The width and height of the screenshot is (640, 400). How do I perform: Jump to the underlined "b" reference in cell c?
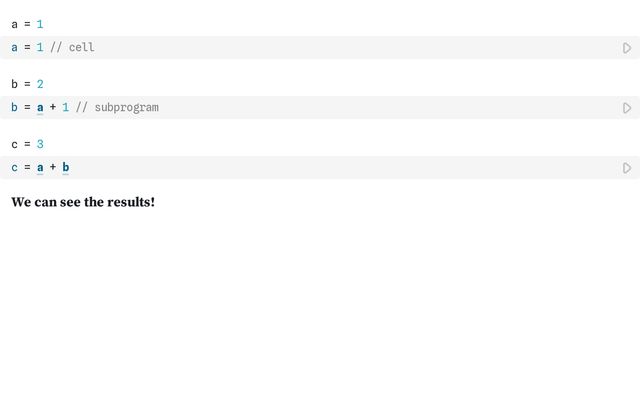point(66,168)
